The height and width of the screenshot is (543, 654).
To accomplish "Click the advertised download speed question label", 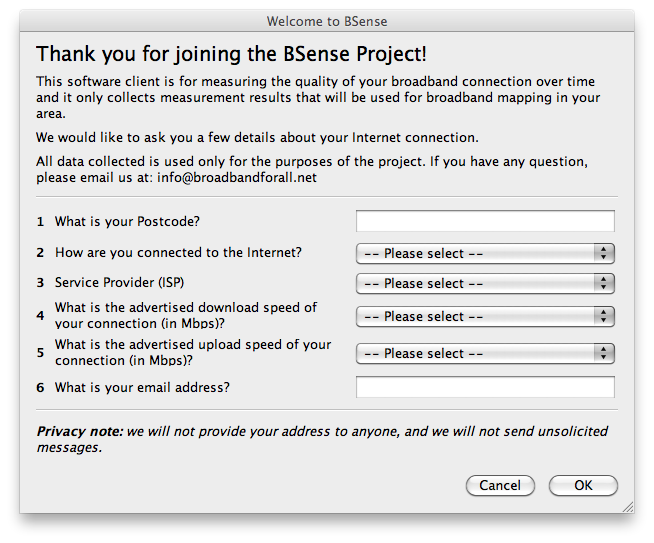I will (x=185, y=315).
